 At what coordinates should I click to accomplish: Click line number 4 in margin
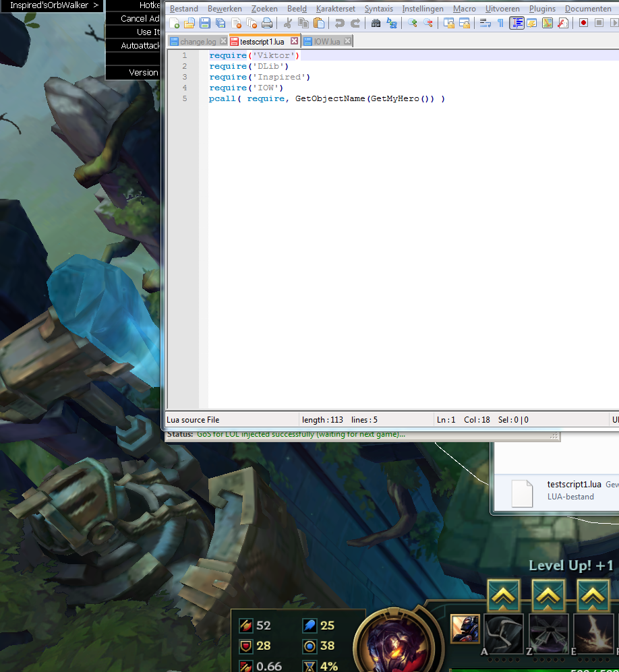[x=185, y=88]
